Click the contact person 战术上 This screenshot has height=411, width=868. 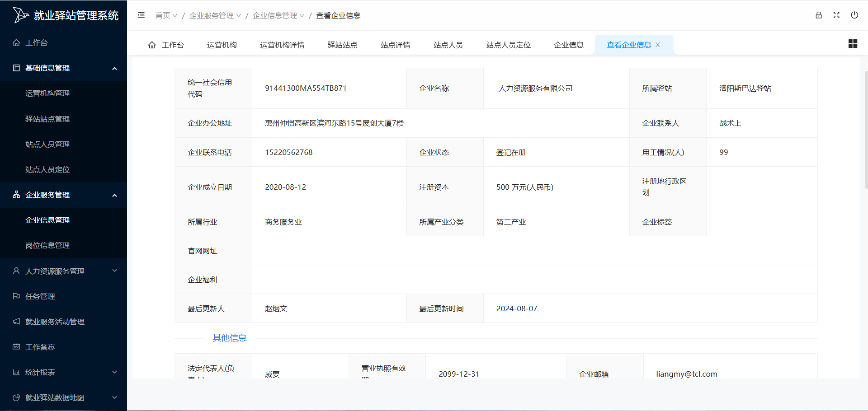[730, 123]
